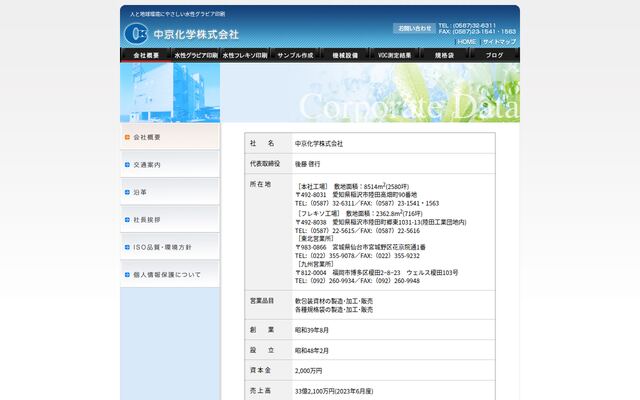Image resolution: width=640 pixels, height=400 pixels.
Task: Click the blue bullet icon beside 沿革
Action: (x=127, y=192)
